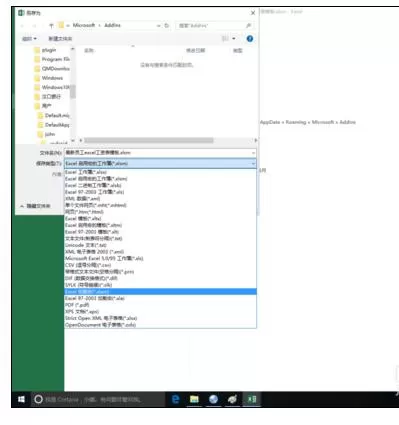The width and height of the screenshot is (399, 425).
Task: Select OpenDocument spreadsheet (*.ods) format
Action: [x=160, y=325]
